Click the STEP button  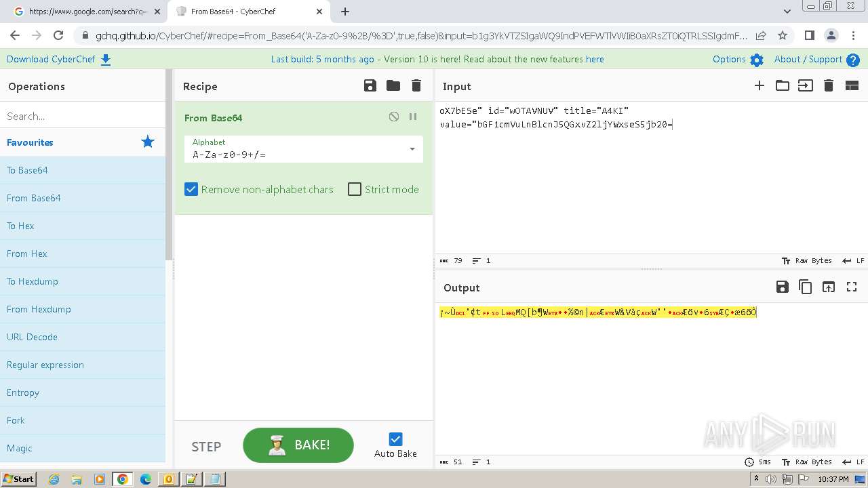pos(206,447)
